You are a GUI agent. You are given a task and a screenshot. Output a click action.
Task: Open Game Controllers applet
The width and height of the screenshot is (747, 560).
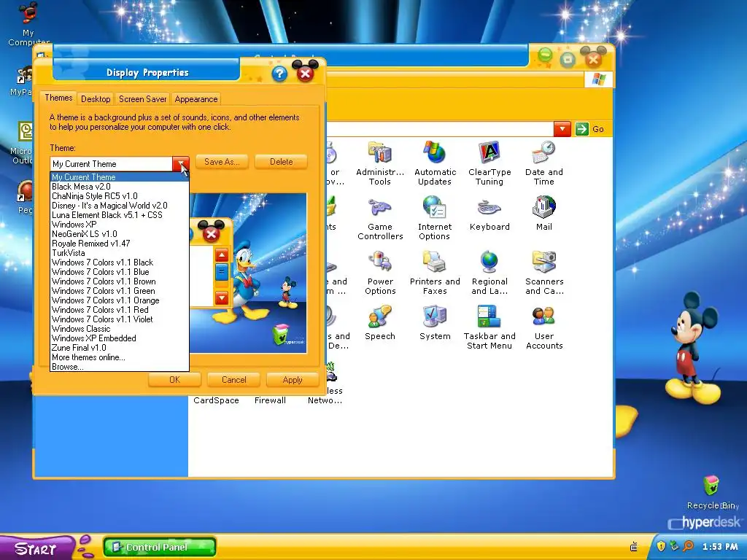pyautogui.click(x=379, y=218)
